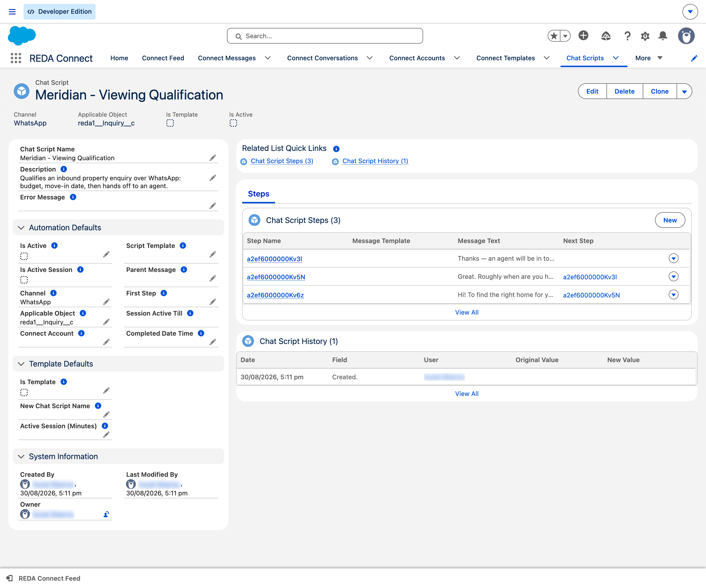Go to the Connect Conversations tab

click(322, 58)
